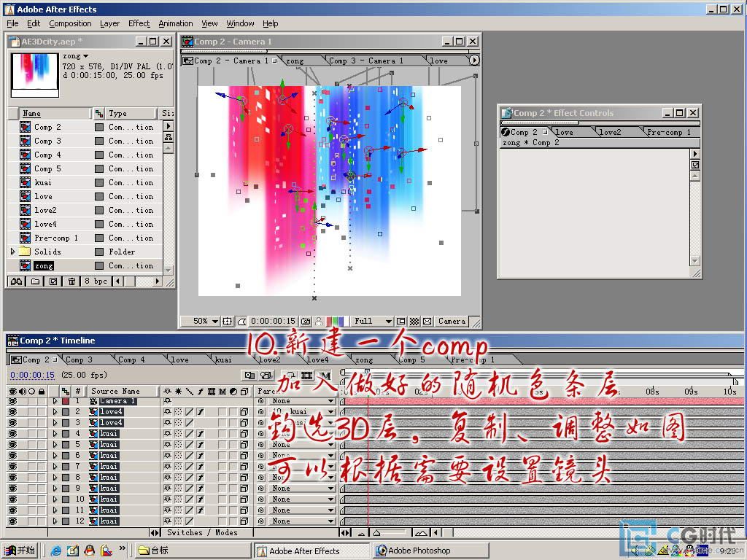
Task: Toggle the transparency grid checkerboard icon
Action: coord(414,322)
